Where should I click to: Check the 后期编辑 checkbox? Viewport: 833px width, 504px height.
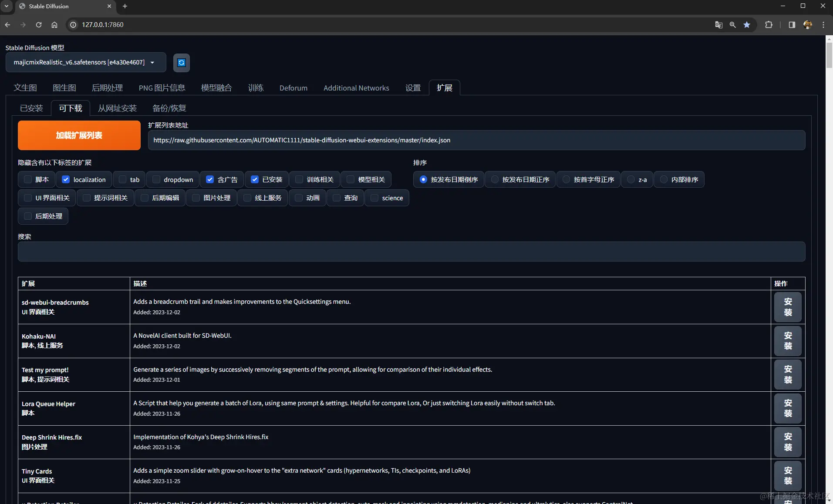(x=145, y=198)
